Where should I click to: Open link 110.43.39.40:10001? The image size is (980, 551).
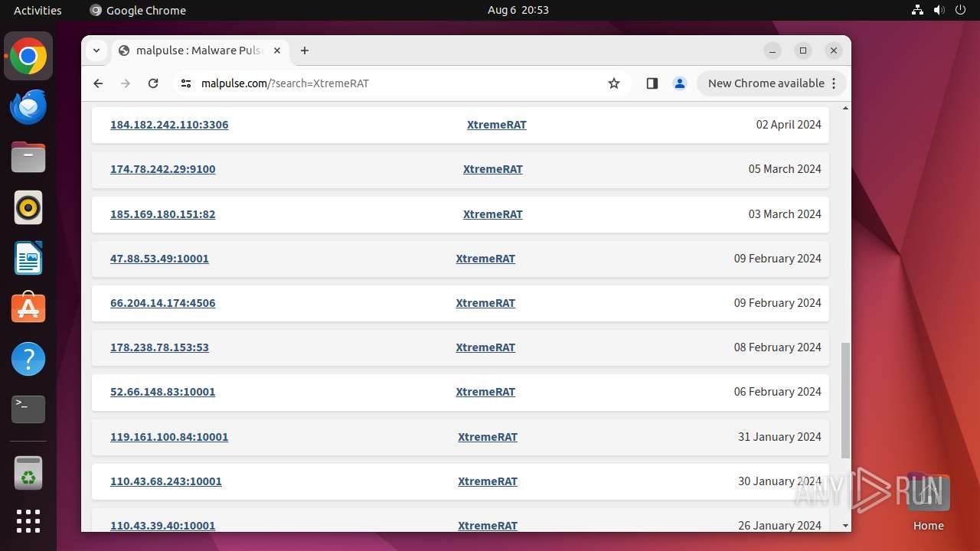pos(163,526)
